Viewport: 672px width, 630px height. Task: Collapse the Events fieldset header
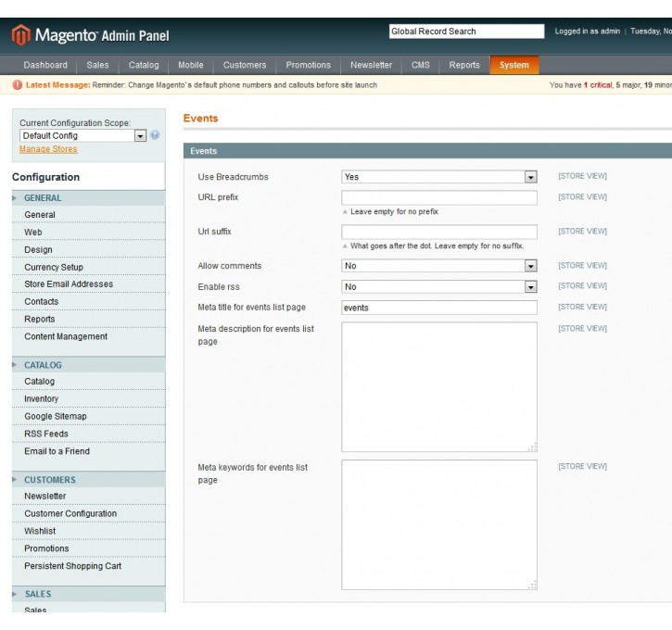click(x=427, y=151)
